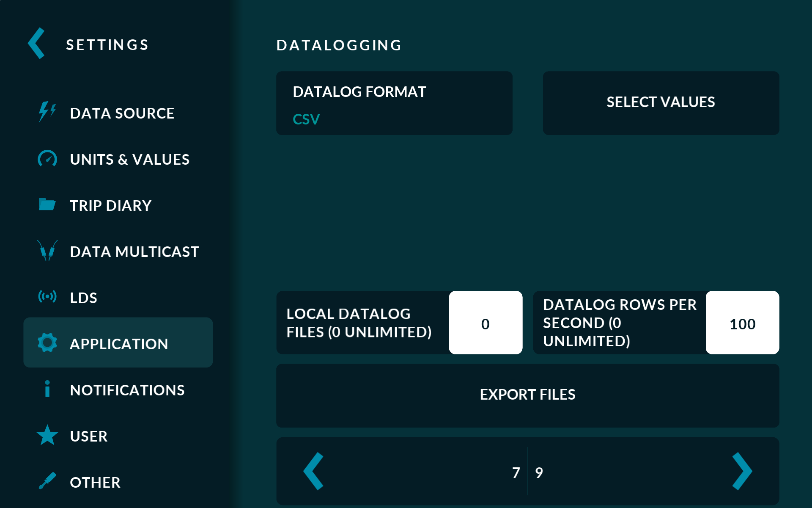
Task: Click the LDS broadcast signal icon
Action: click(x=47, y=296)
